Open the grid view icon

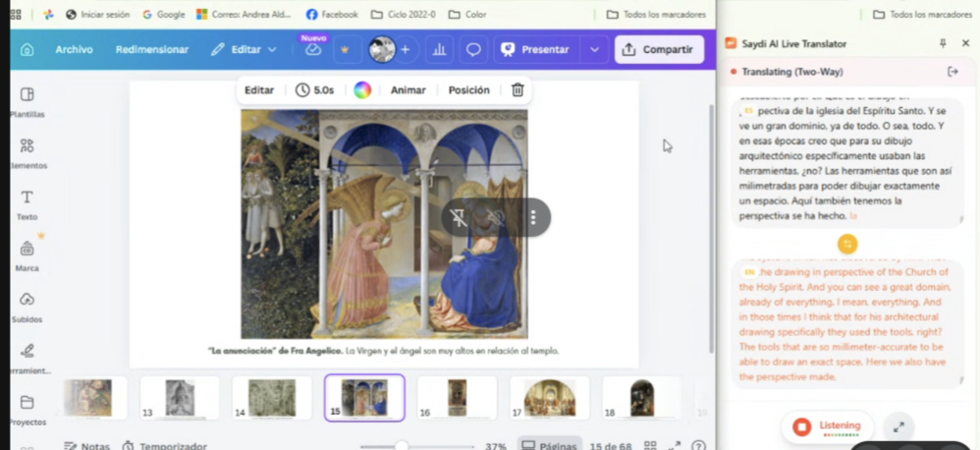pyautogui.click(x=651, y=446)
